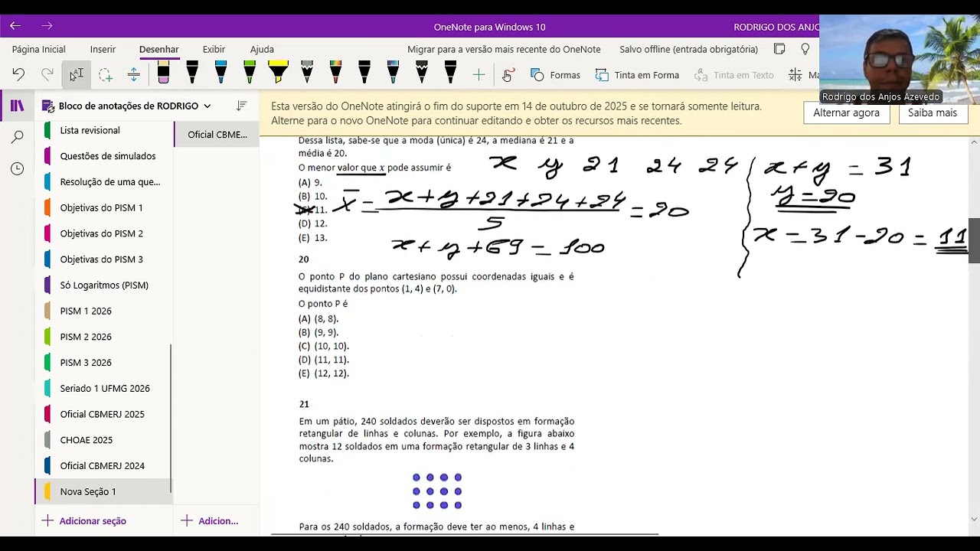Open the Só Logaritmos (PISM) section
980x551 pixels.
(103, 285)
